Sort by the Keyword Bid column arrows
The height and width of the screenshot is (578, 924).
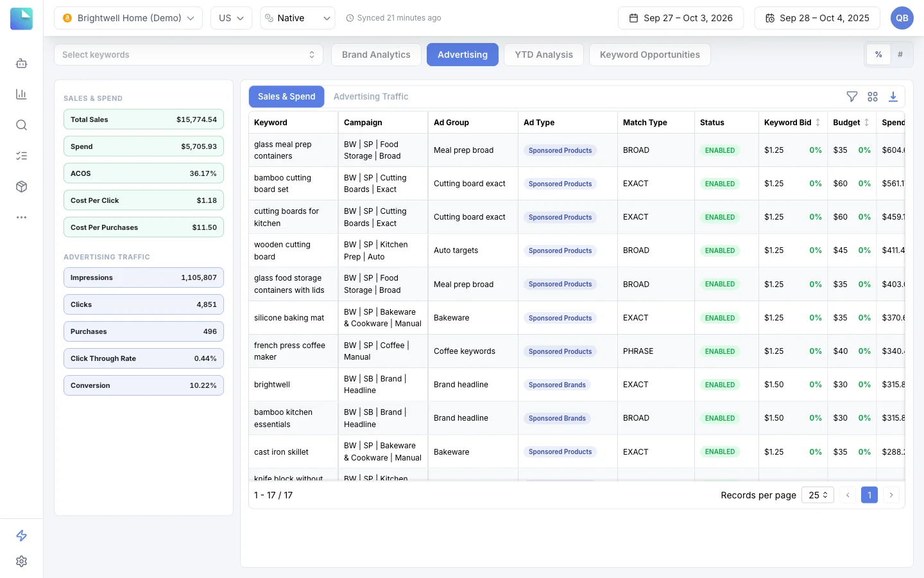(817, 123)
